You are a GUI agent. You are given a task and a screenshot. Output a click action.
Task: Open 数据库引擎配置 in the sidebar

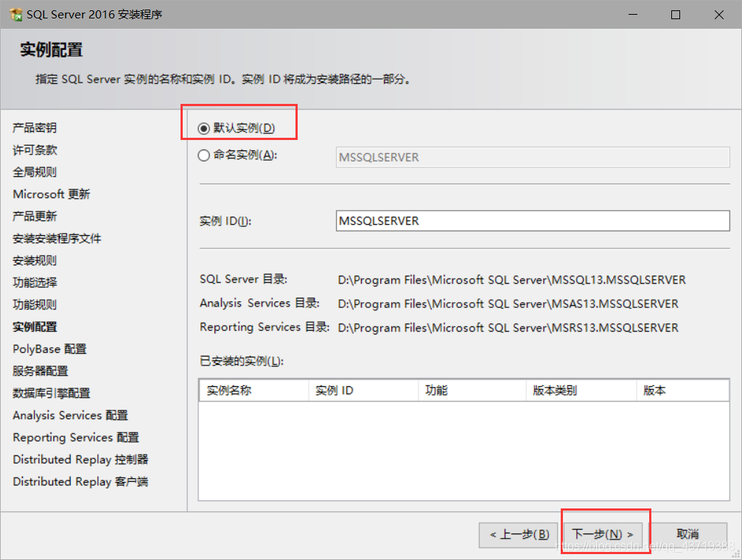[x=51, y=393]
